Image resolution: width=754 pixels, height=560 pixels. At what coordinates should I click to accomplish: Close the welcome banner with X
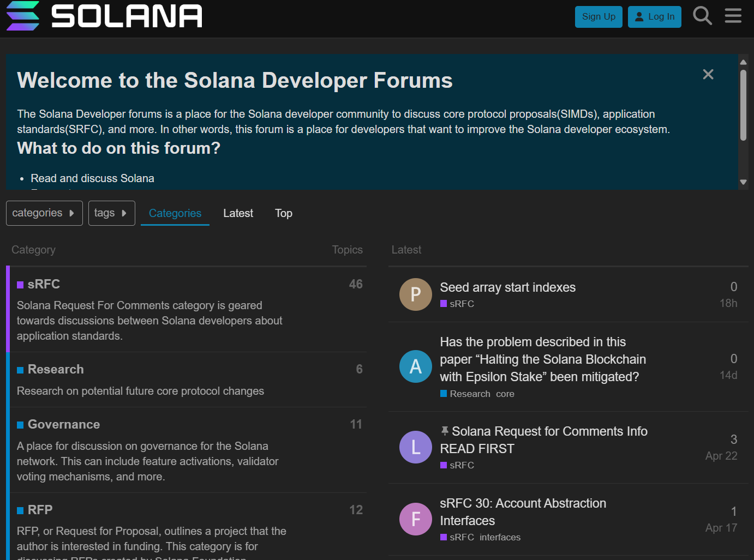pyautogui.click(x=708, y=74)
